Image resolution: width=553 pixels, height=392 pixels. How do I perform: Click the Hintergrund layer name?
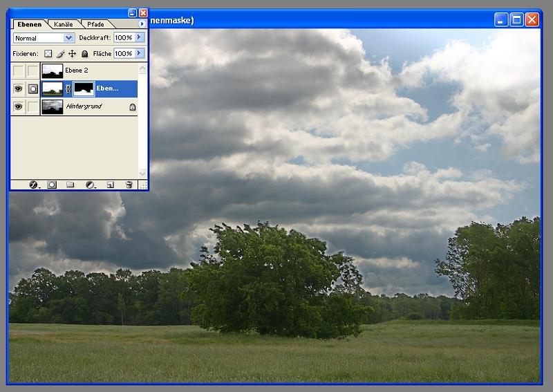(84, 106)
